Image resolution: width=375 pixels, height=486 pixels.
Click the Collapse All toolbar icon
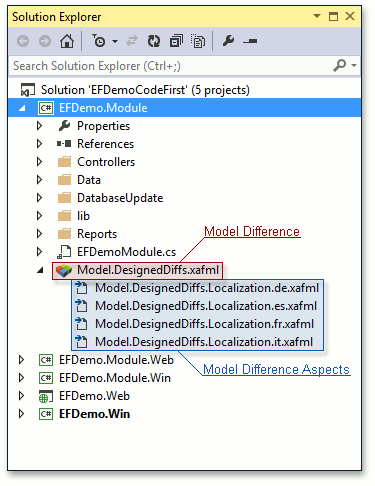(x=176, y=41)
